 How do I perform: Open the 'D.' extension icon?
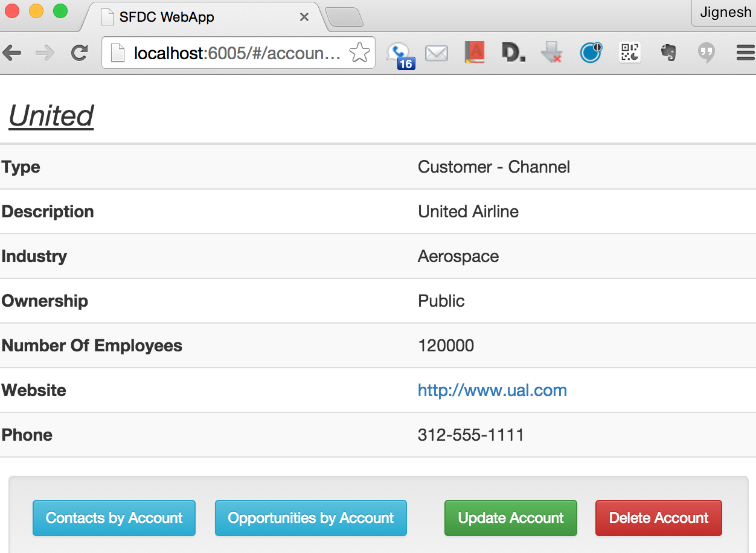513,53
